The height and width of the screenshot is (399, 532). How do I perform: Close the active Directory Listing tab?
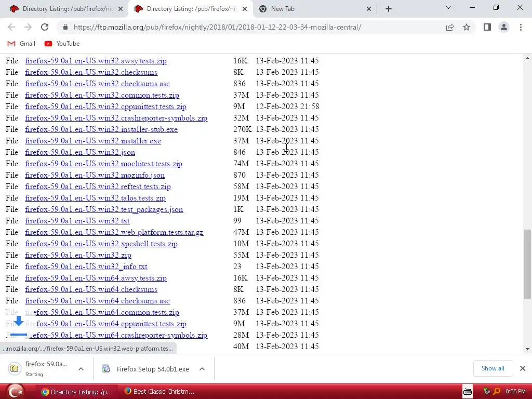(x=245, y=9)
